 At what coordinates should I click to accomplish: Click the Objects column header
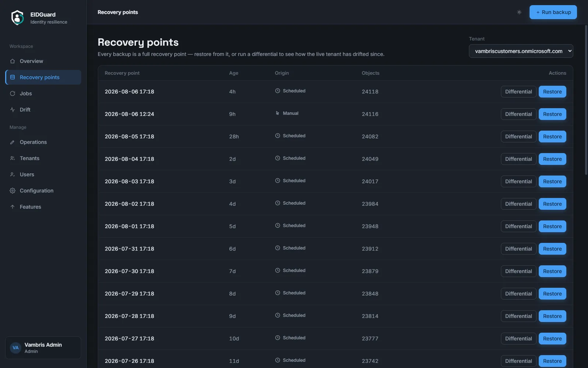370,73
